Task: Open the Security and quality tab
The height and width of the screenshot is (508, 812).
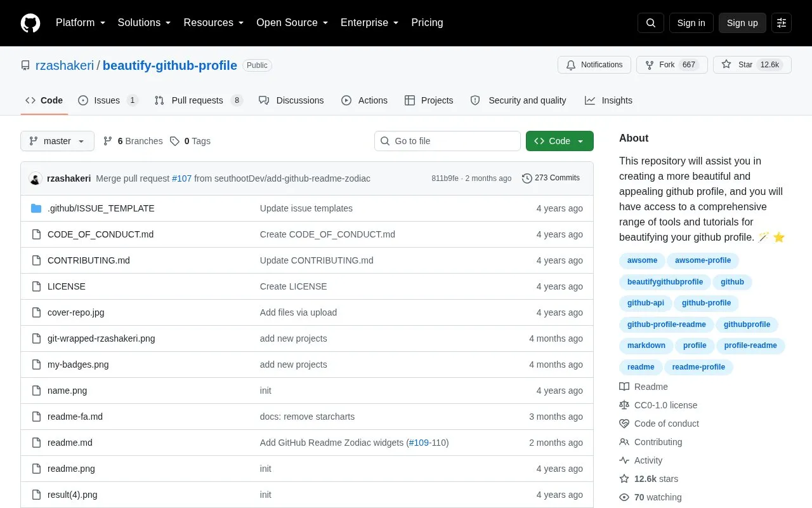Action: pyautogui.click(x=518, y=100)
